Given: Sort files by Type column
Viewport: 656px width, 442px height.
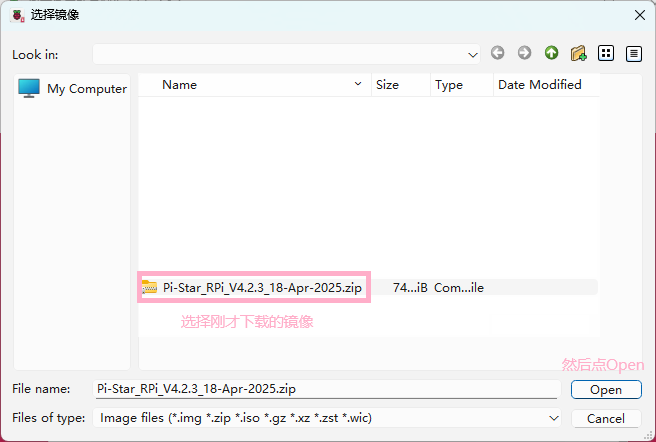Looking at the screenshot, I should [460, 85].
